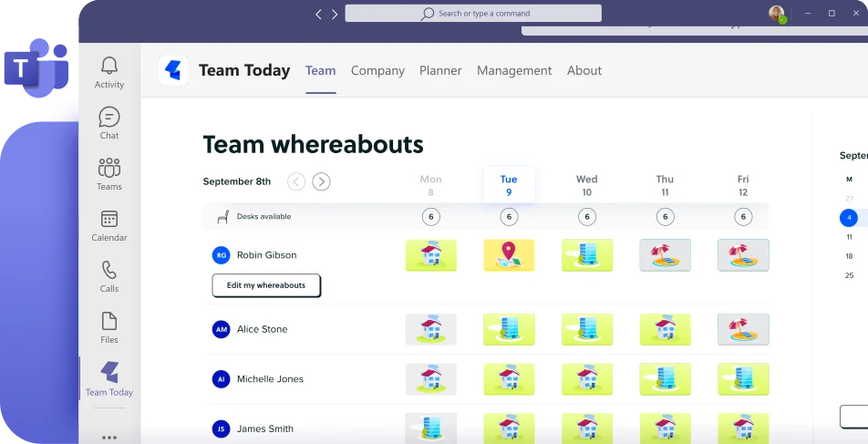
Task: Switch to the Team tab
Action: [321, 71]
